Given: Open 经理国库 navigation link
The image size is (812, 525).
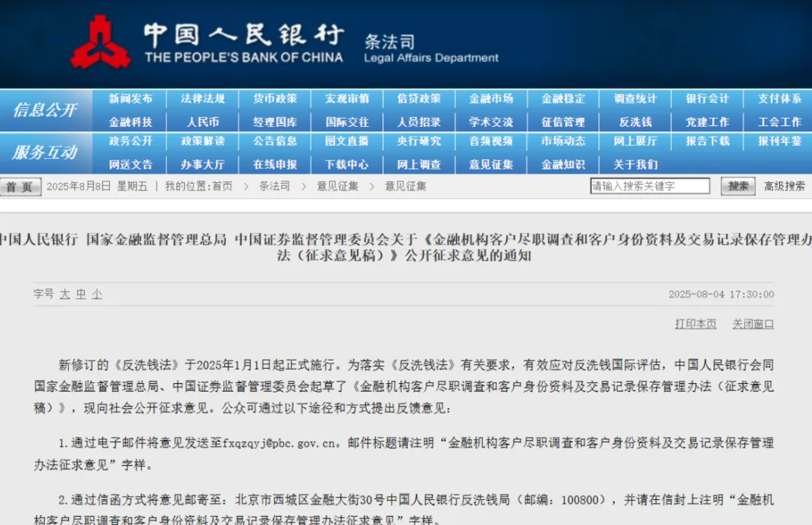Looking at the screenshot, I should [x=275, y=122].
